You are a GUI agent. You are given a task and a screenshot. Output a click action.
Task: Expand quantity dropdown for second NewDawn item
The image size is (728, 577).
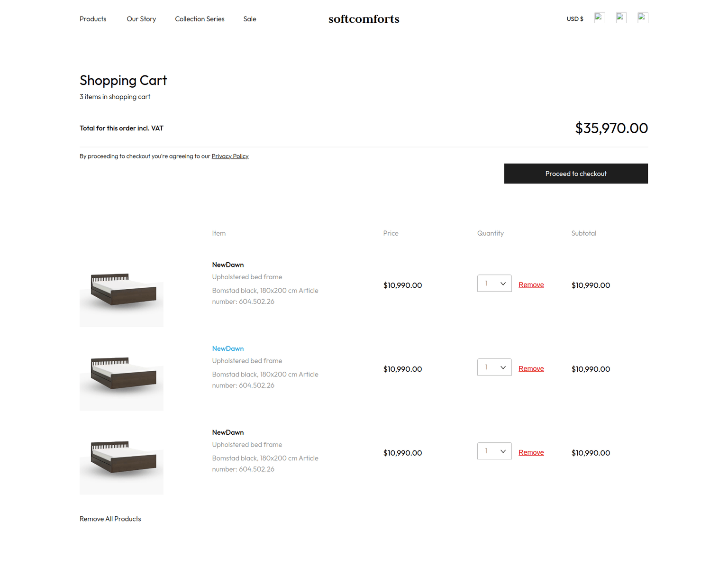click(494, 367)
